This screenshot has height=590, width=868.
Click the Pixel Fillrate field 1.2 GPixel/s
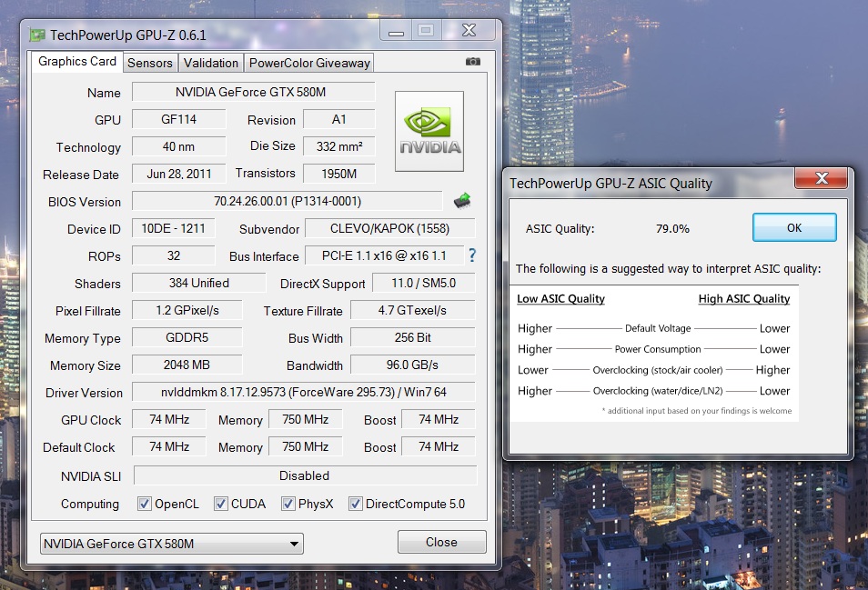coord(187,310)
